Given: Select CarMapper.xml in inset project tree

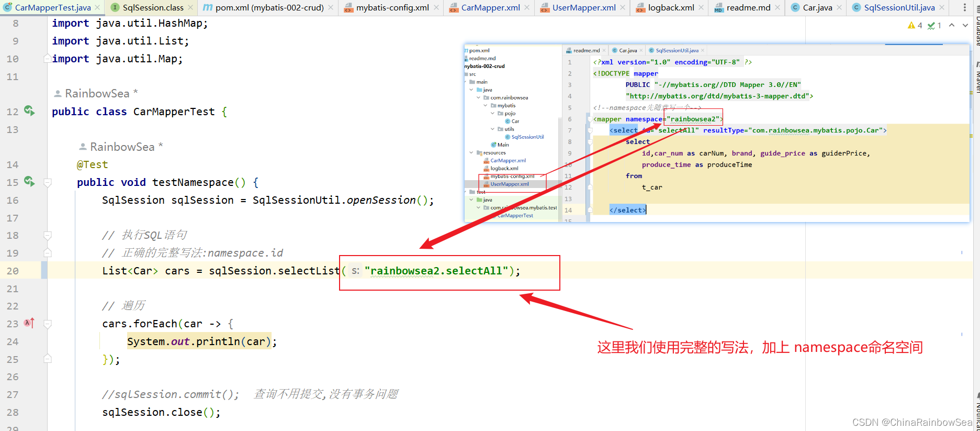Looking at the screenshot, I should point(508,160).
